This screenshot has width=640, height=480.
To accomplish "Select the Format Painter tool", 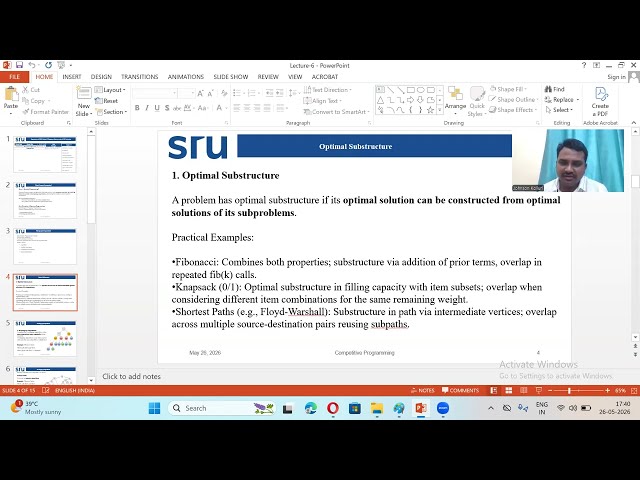I will click(x=46, y=111).
